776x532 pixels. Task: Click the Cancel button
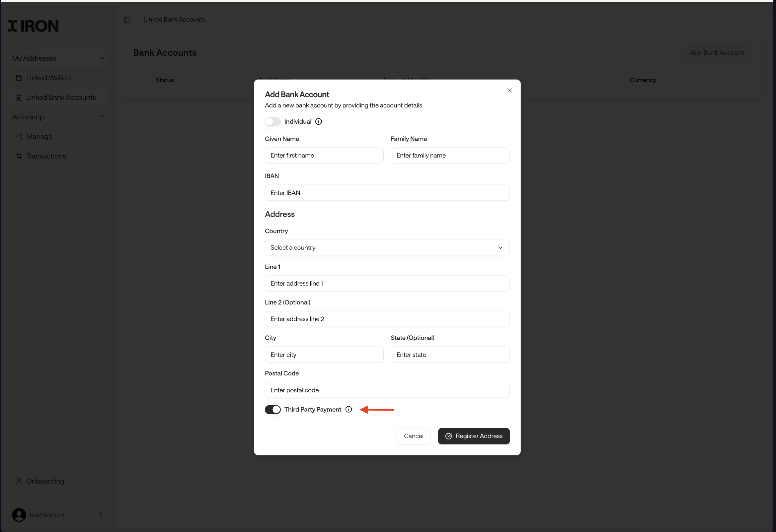[413, 436]
